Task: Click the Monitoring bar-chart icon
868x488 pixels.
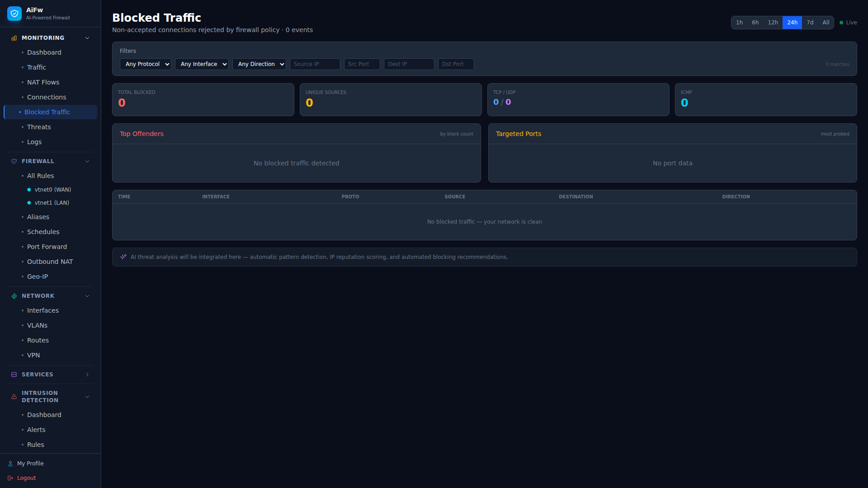Action: tap(14, 38)
